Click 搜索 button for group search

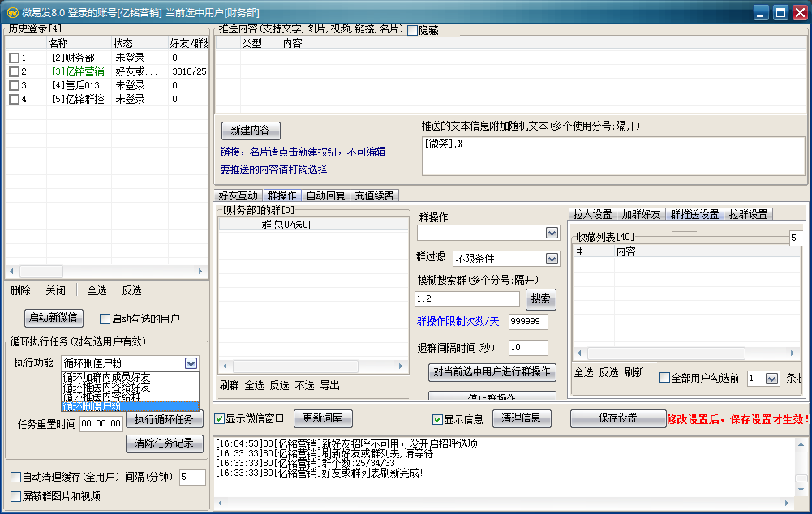540,299
